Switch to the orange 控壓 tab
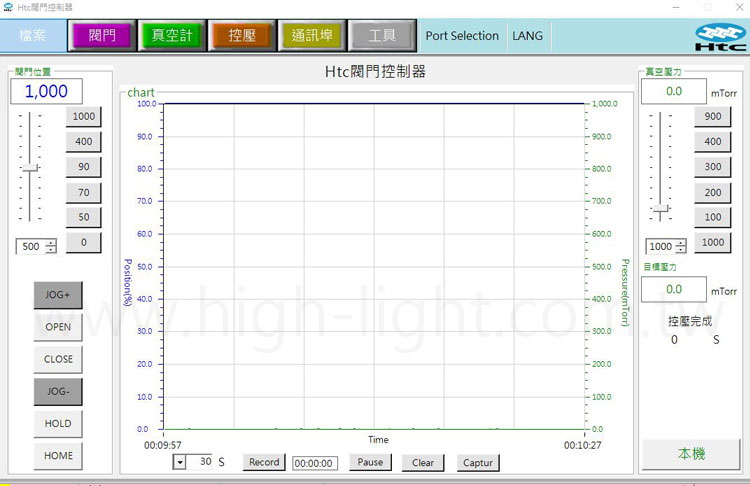This screenshot has height=486, width=750. tap(242, 35)
